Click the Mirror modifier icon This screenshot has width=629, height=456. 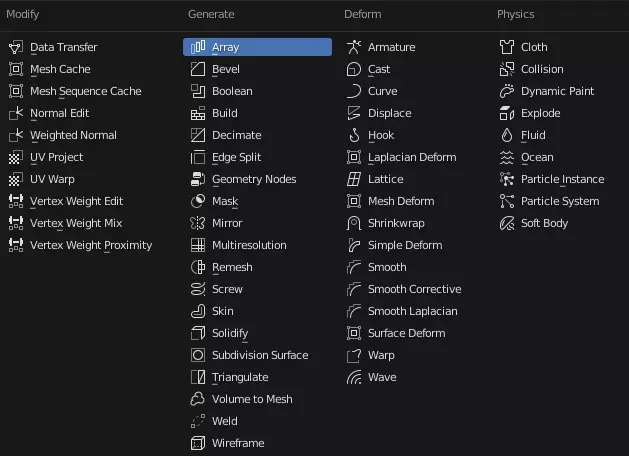[198, 223]
